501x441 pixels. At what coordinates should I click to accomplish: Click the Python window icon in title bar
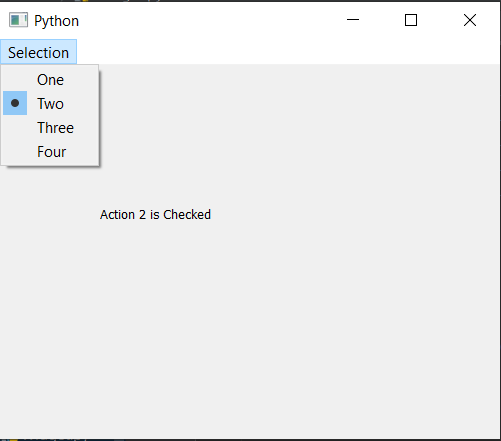[x=18, y=20]
